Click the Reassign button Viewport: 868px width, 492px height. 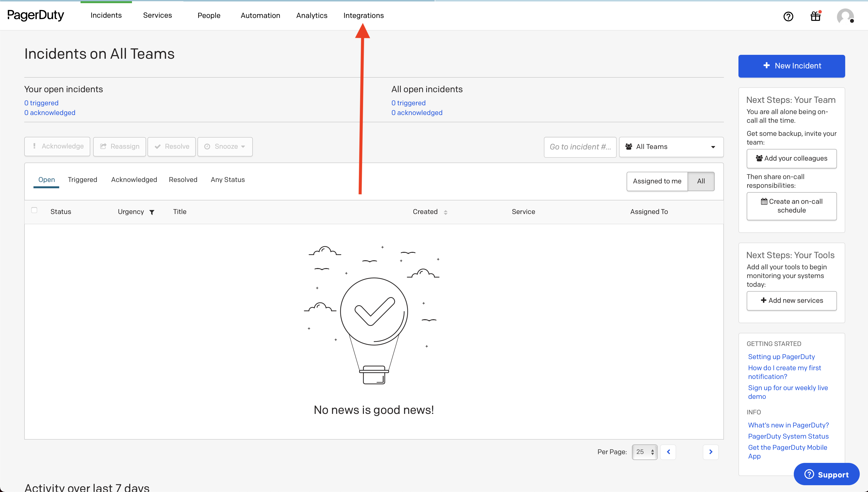[120, 146]
